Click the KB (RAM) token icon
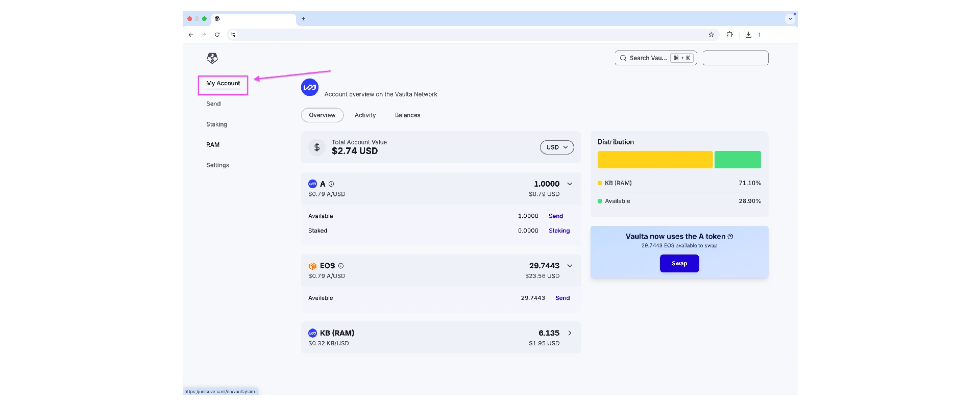This screenshot has height=407, width=980. tap(312, 333)
